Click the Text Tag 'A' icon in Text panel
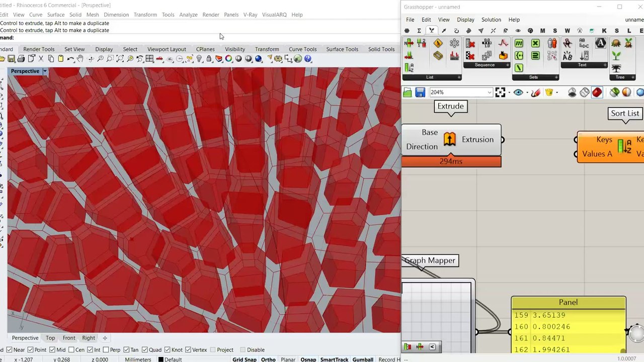The width and height of the screenshot is (644, 362). click(600, 43)
